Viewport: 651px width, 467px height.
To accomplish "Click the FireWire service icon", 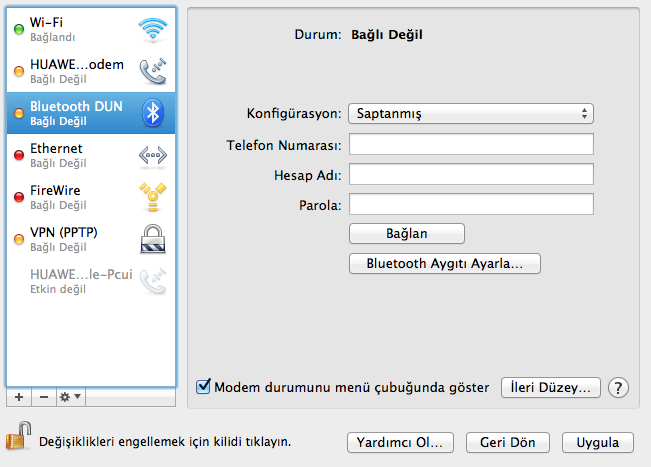I will coord(153,197).
